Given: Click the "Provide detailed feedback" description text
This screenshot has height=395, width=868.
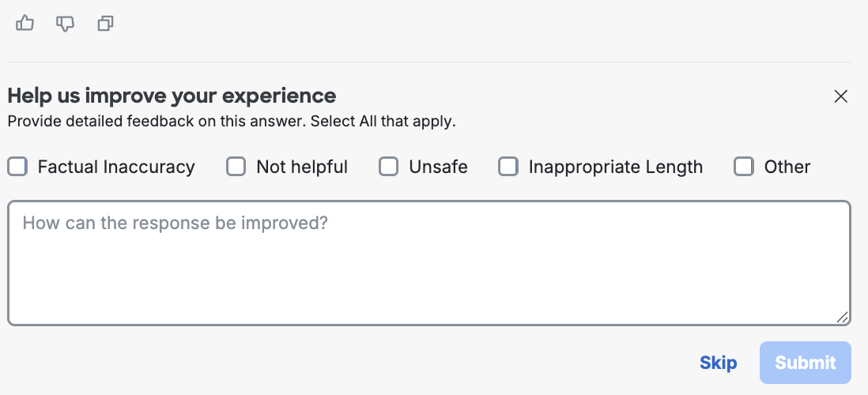Looking at the screenshot, I should pos(232,122).
